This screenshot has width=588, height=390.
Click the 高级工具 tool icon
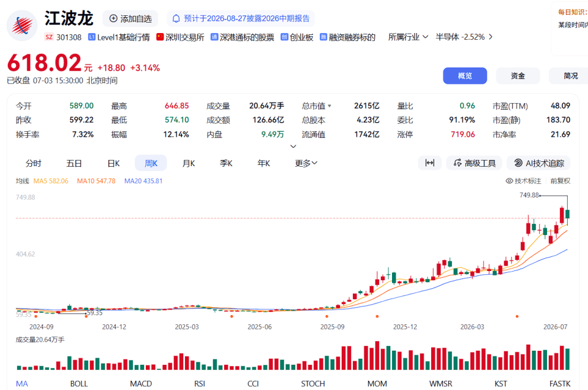tap(458, 163)
